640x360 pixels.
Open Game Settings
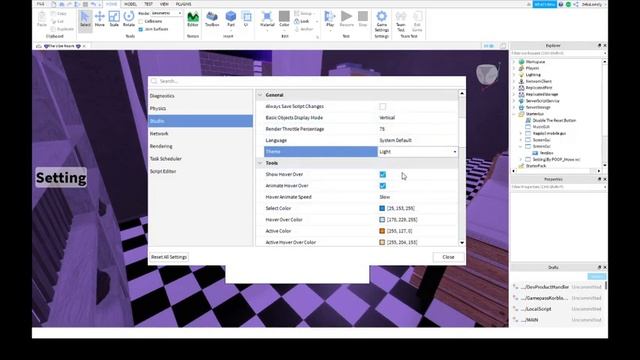[x=381, y=21]
